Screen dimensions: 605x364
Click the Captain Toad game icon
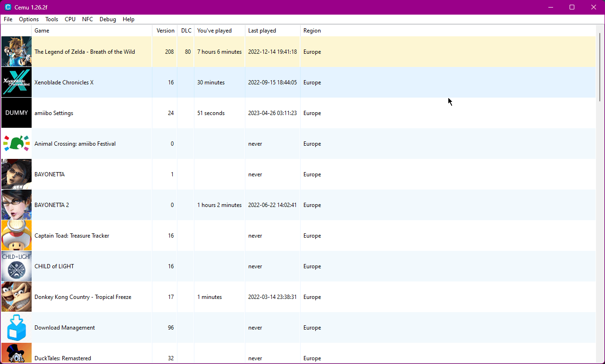(x=17, y=235)
